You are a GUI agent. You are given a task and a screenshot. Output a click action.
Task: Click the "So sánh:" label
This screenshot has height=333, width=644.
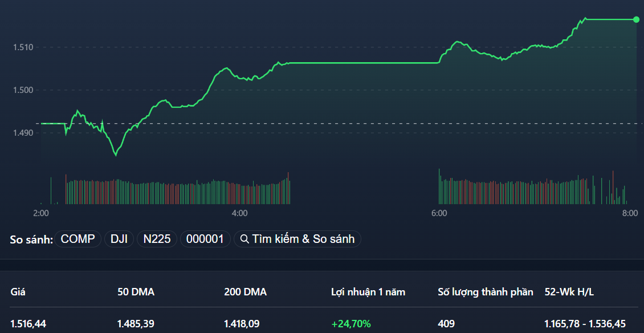[x=30, y=238]
